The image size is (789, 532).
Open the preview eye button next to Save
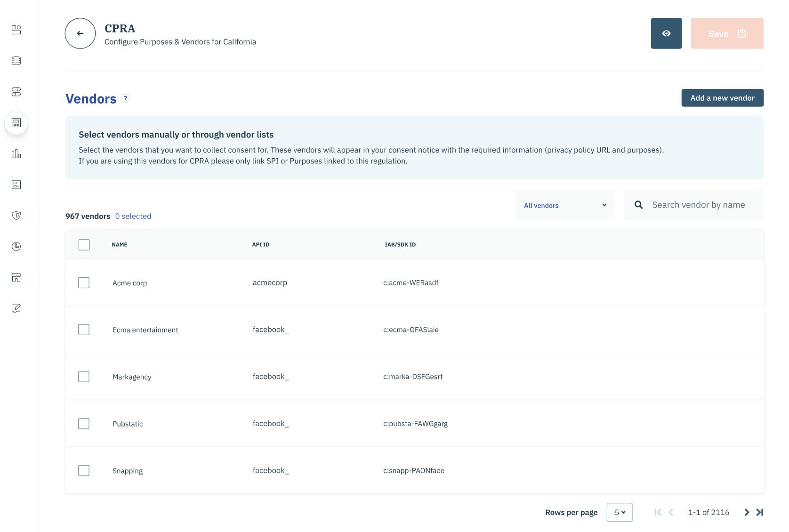coord(666,33)
